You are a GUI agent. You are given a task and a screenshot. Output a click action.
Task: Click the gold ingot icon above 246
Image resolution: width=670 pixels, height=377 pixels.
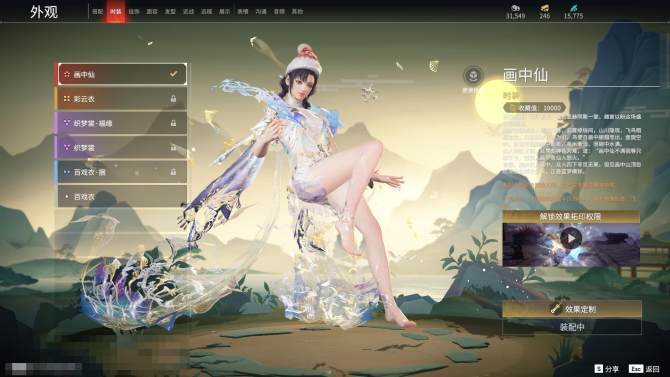pyautogui.click(x=544, y=8)
